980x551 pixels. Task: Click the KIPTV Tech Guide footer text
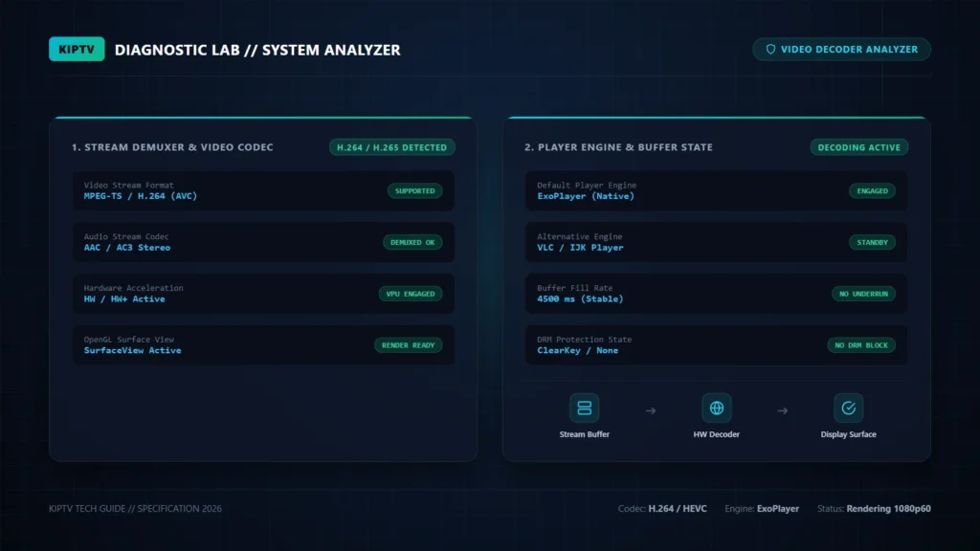pos(135,509)
